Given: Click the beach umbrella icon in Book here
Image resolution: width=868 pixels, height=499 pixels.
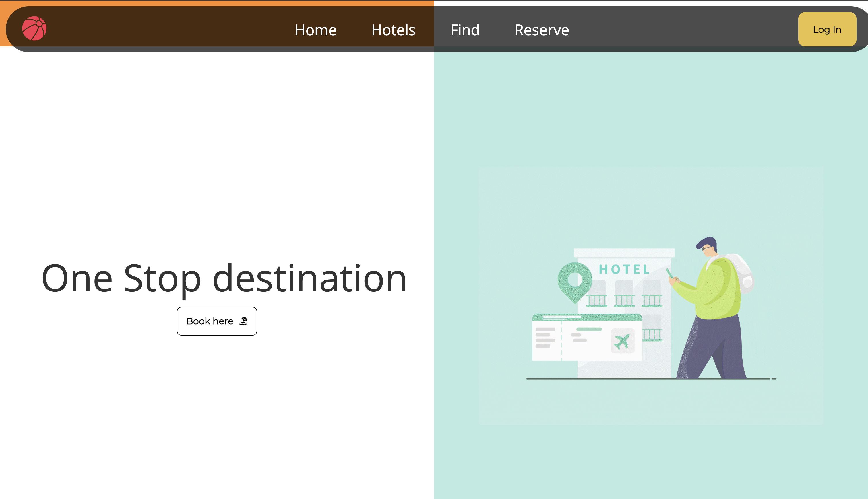Looking at the screenshot, I should point(243,321).
